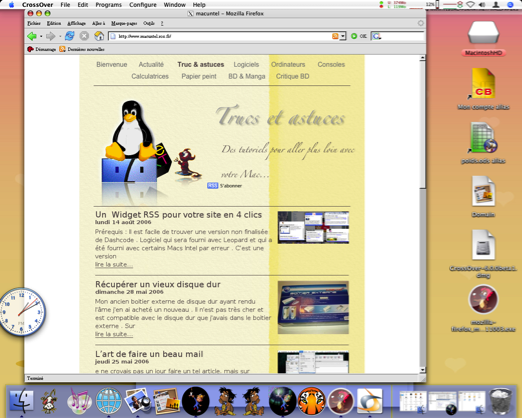Image resolution: width=522 pixels, height=418 pixels.
Task: Click the S'abonner RSS link
Action: click(231, 186)
